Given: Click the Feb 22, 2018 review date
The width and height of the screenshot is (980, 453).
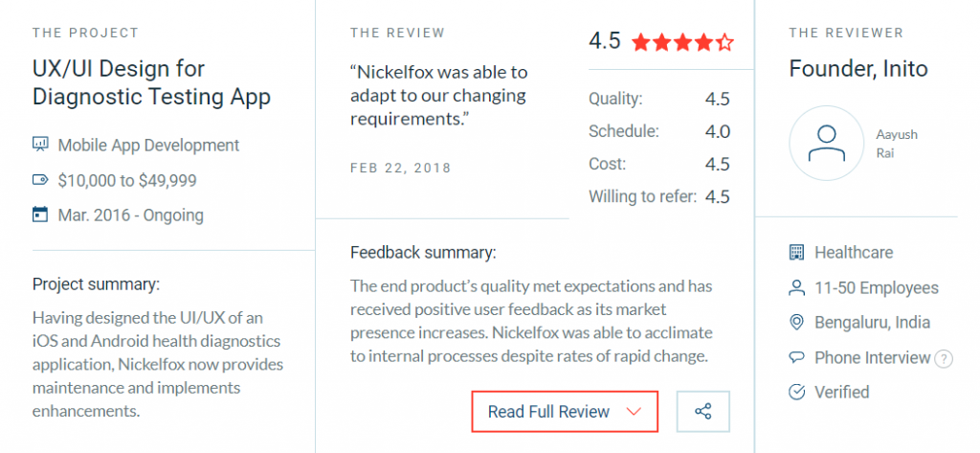Looking at the screenshot, I should click(x=400, y=168).
